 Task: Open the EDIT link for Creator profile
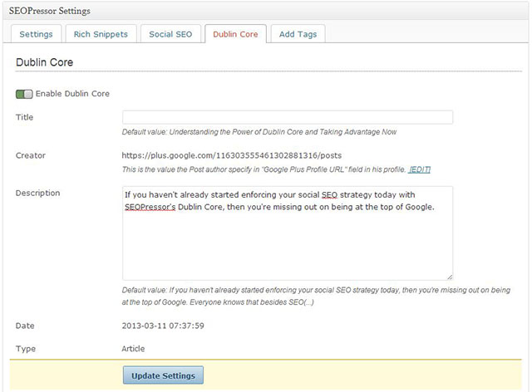(419, 169)
